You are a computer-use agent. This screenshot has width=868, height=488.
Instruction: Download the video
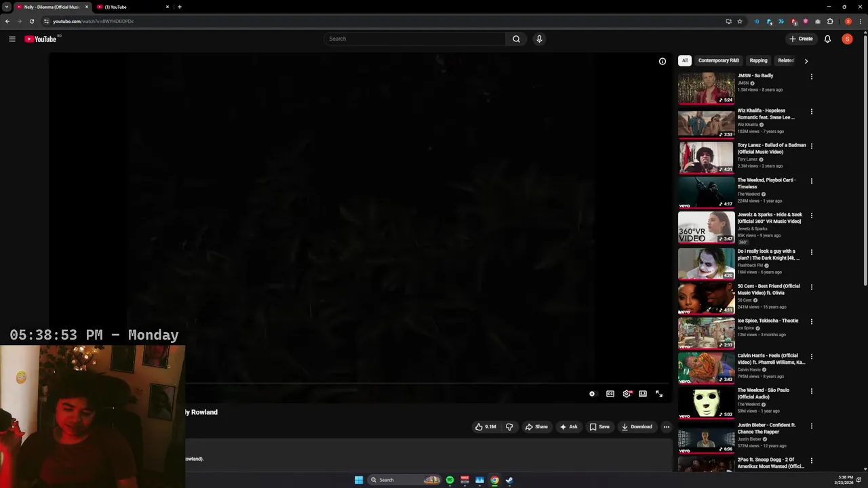click(637, 427)
